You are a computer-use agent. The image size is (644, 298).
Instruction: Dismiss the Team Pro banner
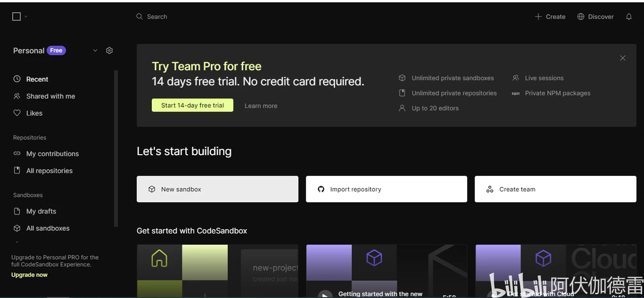click(622, 58)
